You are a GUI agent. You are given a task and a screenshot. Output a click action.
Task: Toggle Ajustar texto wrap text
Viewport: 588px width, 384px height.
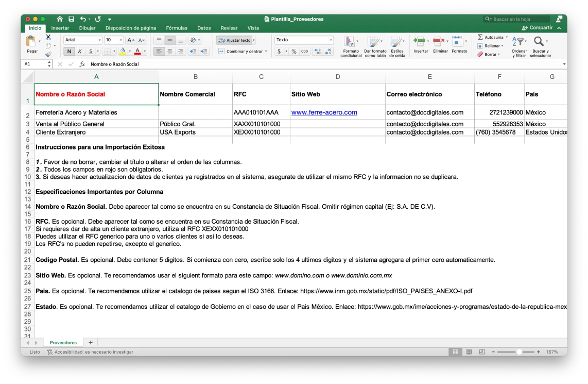click(235, 40)
